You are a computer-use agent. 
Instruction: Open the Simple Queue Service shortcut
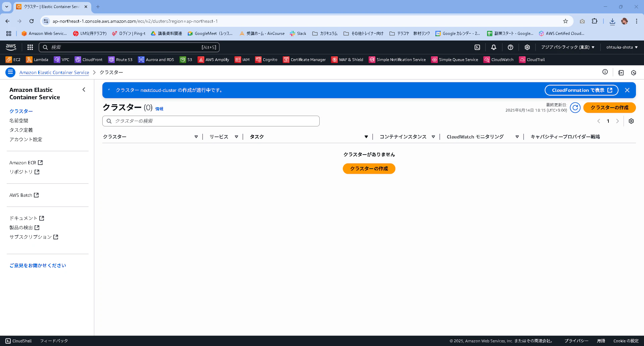coord(454,60)
